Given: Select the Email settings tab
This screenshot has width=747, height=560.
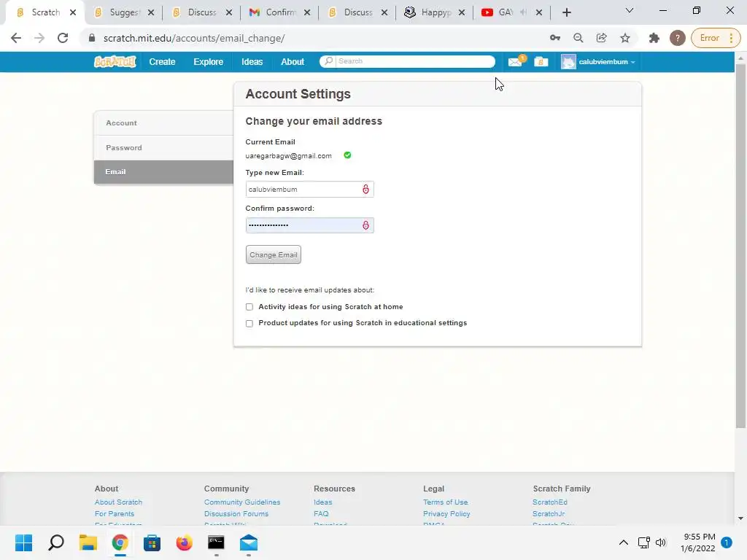Looking at the screenshot, I should pyautogui.click(x=164, y=172).
